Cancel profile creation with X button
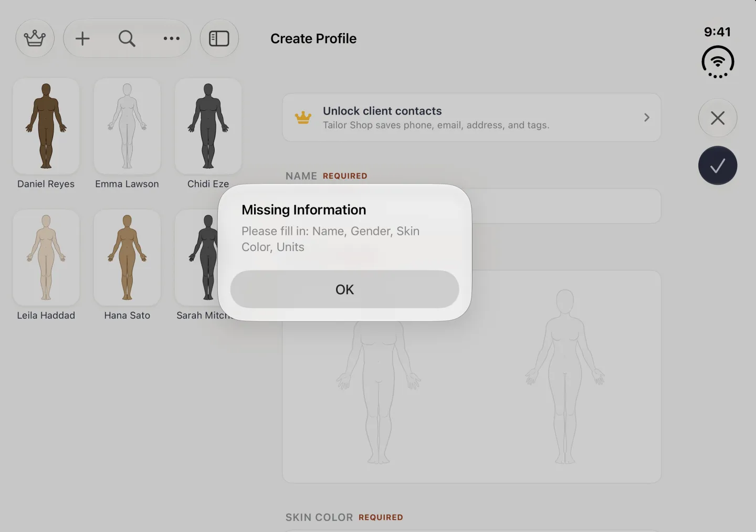 click(717, 118)
